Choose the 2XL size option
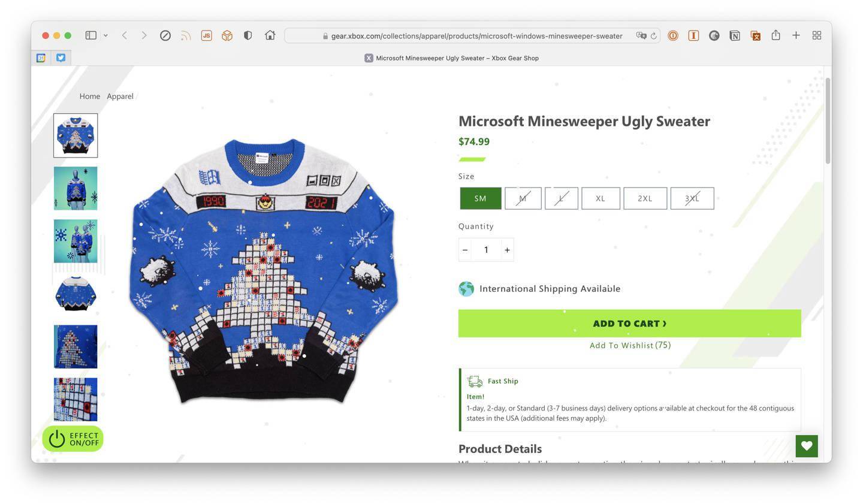 (x=645, y=198)
